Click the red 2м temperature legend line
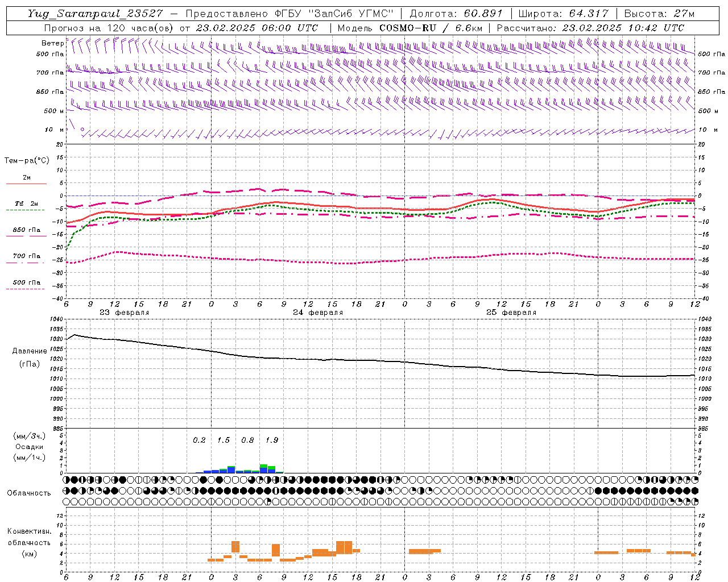Image resolution: width=728 pixels, height=582 pixels. (26, 184)
